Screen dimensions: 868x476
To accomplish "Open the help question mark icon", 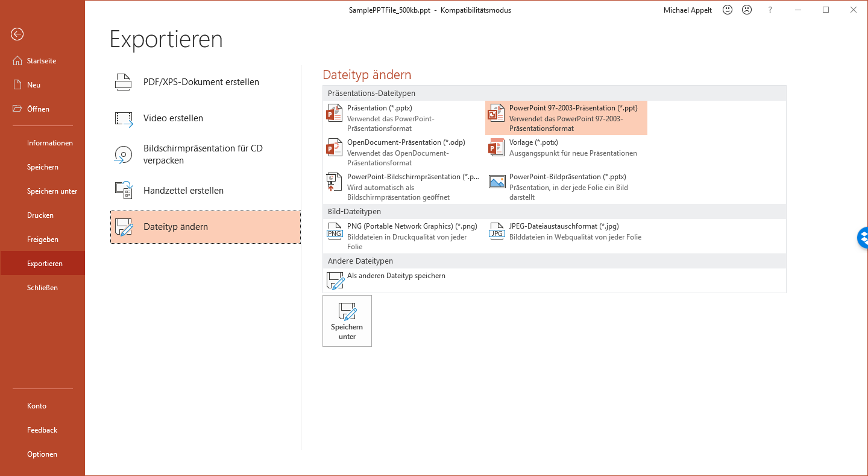I will pos(770,10).
